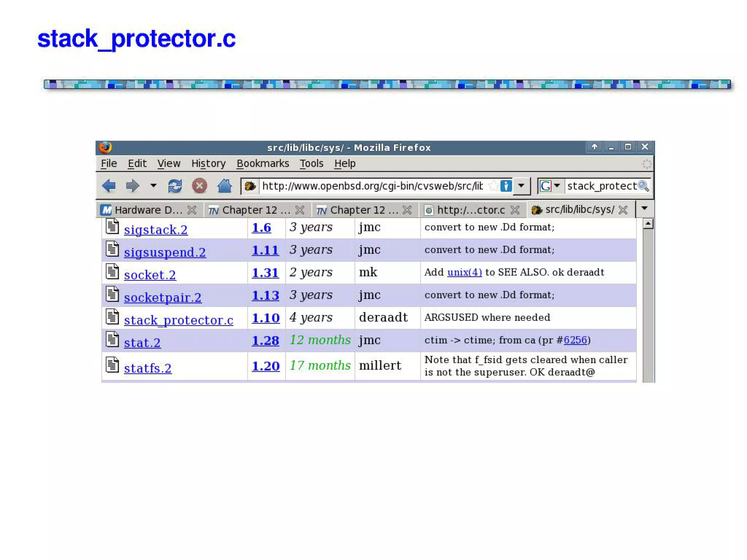Click the document icon beside socketpair.2
Image resolution: width=747 pixels, height=560 pixels.
112,294
